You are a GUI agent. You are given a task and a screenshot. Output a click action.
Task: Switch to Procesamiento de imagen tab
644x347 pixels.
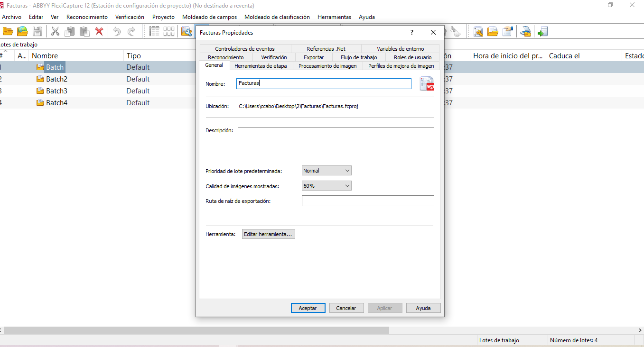(x=327, y=66)
